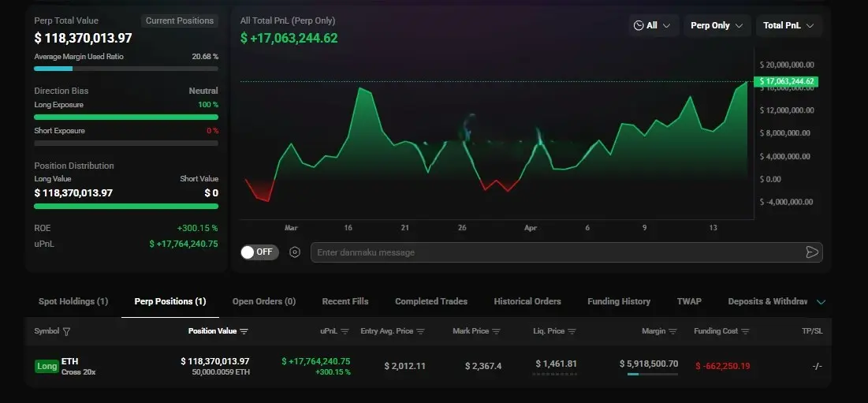This screenshot has height=403, width=868.
Task: Click the Short Exposure progress bar
Action: 126,144
